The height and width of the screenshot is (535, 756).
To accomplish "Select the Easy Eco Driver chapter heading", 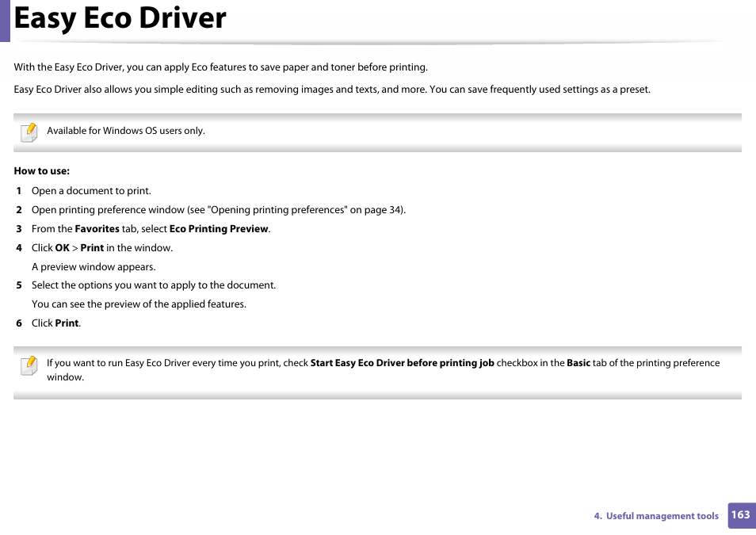I will (120, 19).
